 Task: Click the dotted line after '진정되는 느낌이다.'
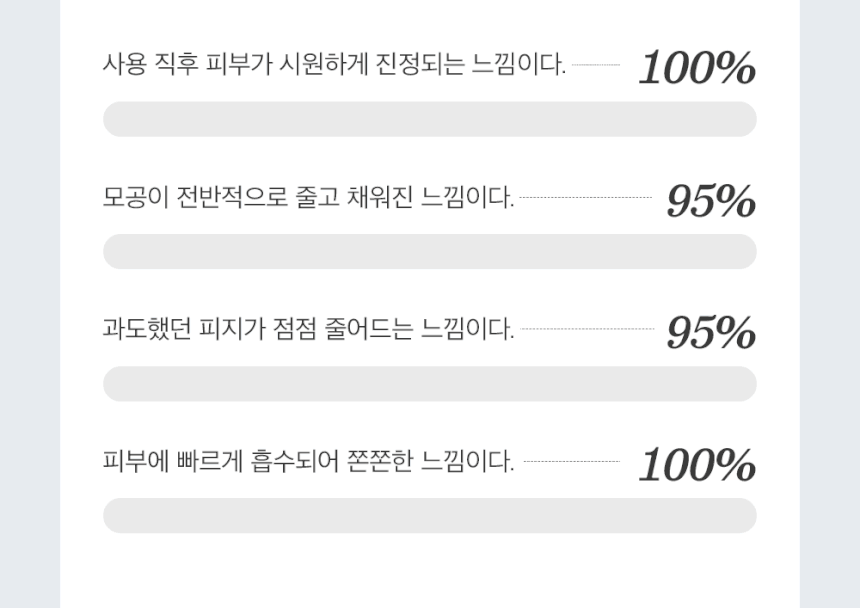click(x=596, y=65)
